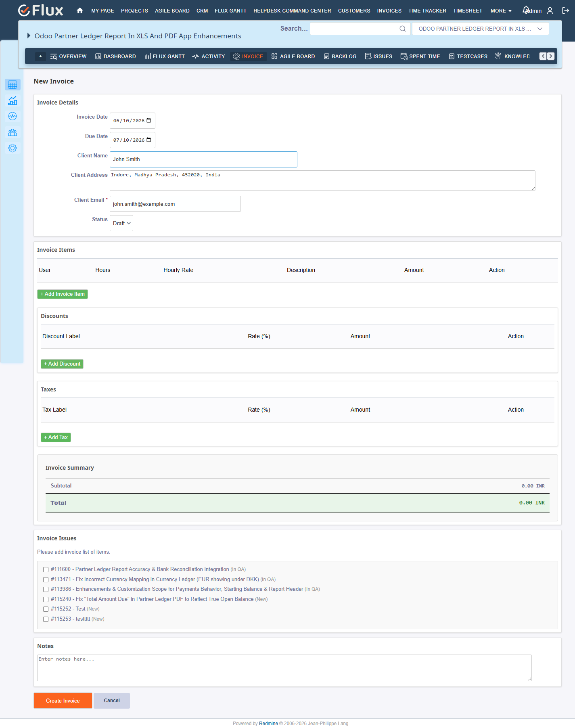Open the Status Draft dropdown
Image resolution: width=575 pixels, height=728 pixels.
[x=121, y=223]
